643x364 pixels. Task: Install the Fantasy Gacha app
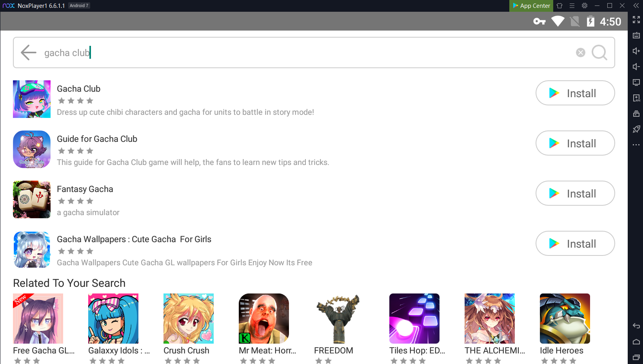[575, 194]
